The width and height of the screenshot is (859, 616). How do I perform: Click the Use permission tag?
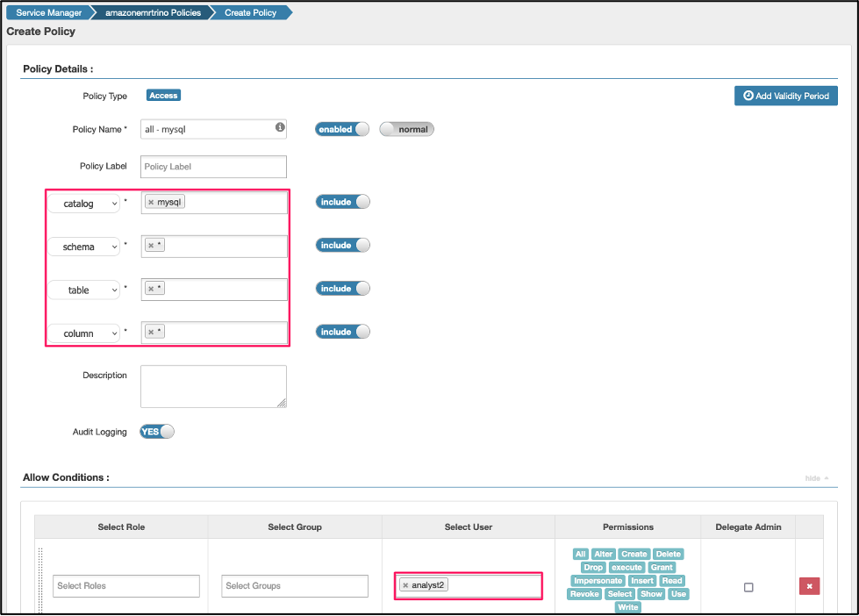(678, 593)
